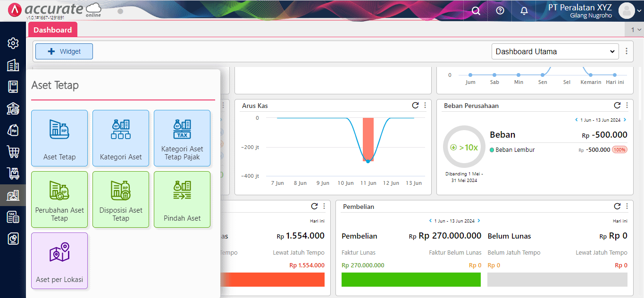This screenshot has width=644, height=298.
Task: Open the inventory trolley module icon
Action: tap(13, 174)
